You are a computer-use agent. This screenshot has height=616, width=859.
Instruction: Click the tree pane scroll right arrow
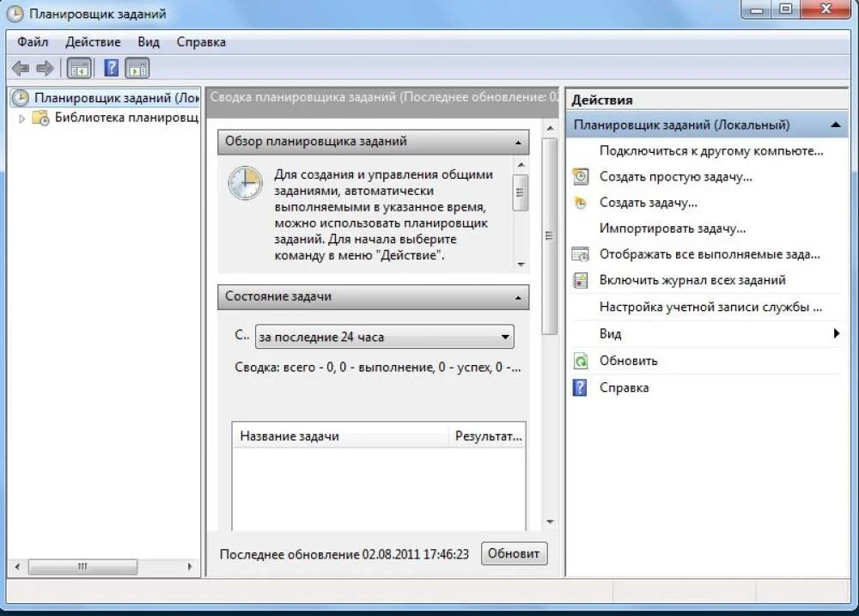(190, 567)
